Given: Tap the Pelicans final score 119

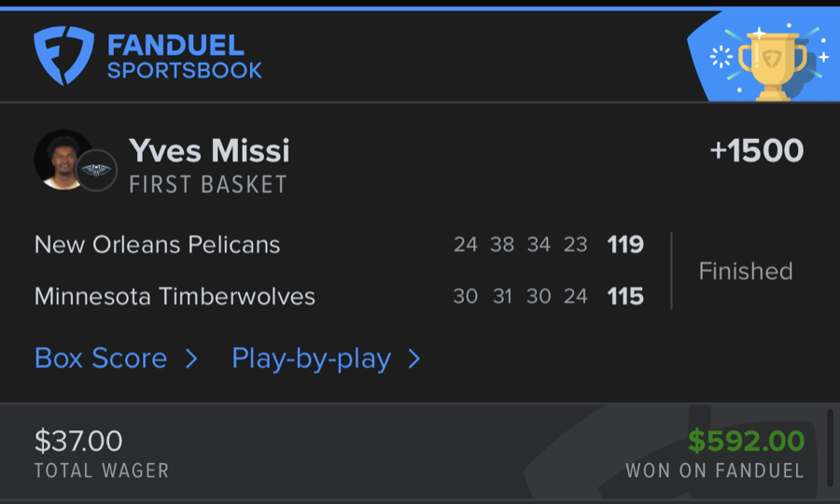Looking at the screenshot, I should click(625, 245).
